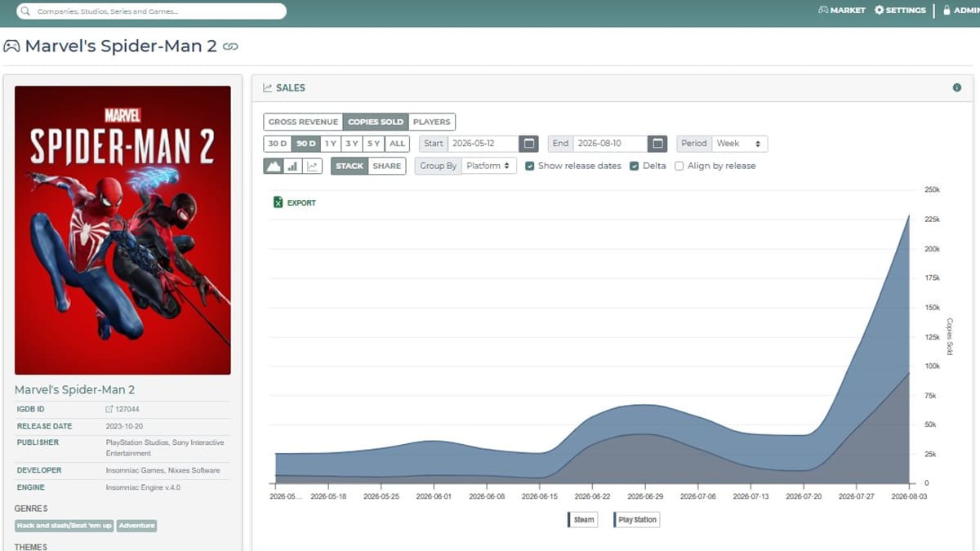Select the 5 Y range
Screen dimensions: 980x551
(x=372, y=144)
